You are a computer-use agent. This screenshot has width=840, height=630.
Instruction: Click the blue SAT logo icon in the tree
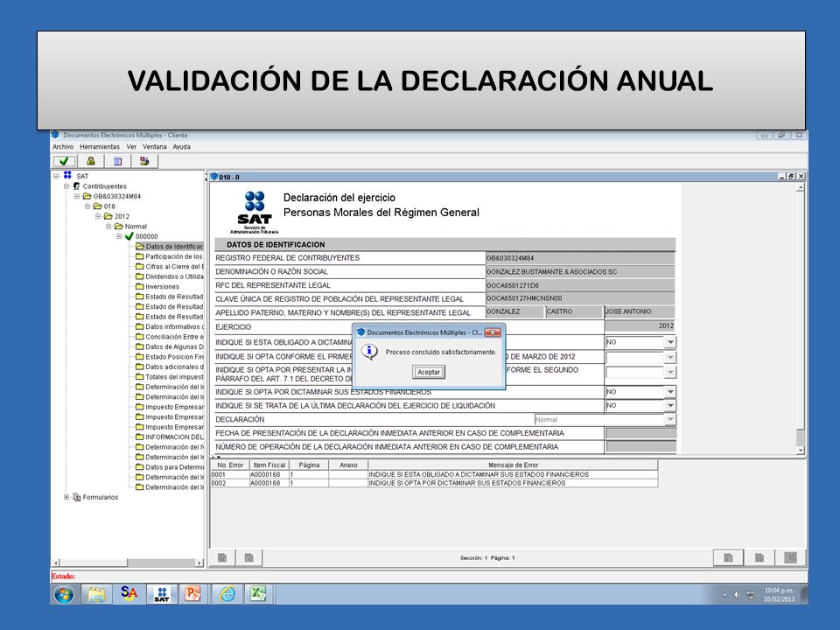pos(67,176)
